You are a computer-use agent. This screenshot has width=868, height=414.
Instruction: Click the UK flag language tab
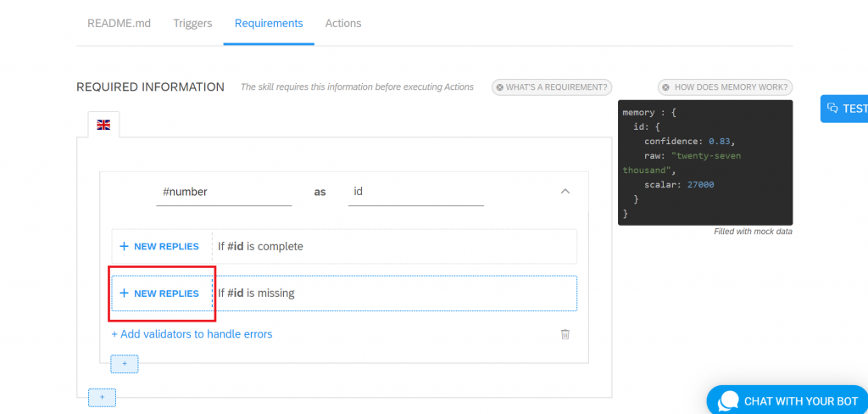click(103, 125)
